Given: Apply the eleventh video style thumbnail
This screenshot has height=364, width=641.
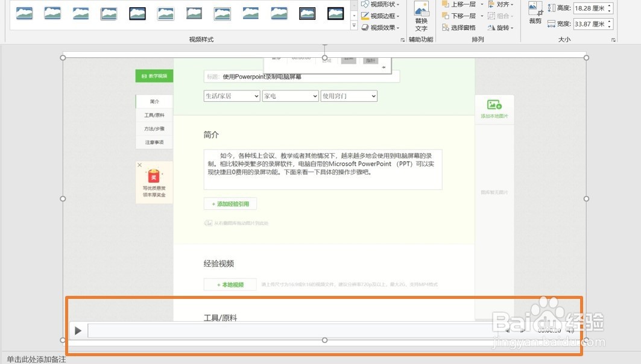Looking at the screenshot, I should pos(307,13).
